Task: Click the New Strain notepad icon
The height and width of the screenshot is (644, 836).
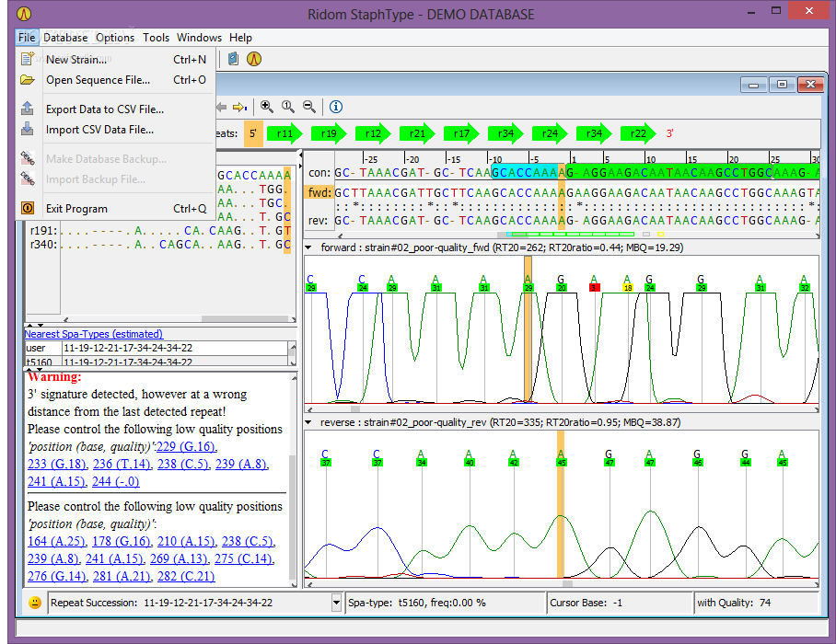Action: coord(28,59)
